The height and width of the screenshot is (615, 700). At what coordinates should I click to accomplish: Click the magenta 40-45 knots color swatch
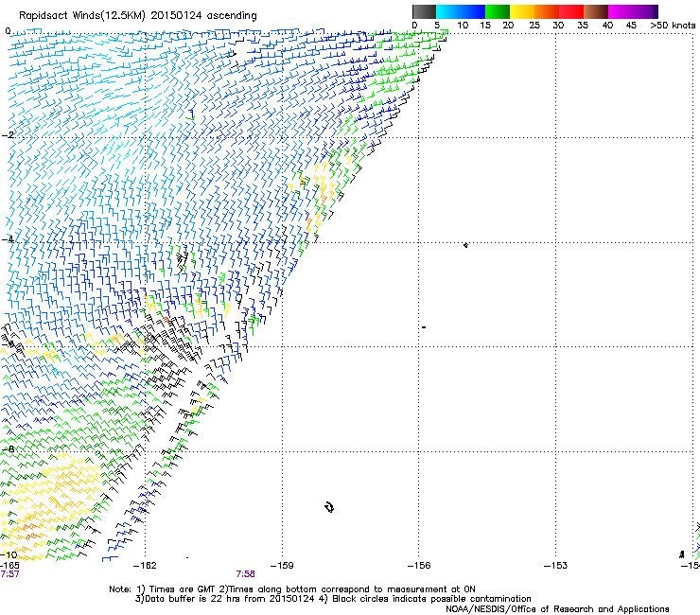coord(621,11)
